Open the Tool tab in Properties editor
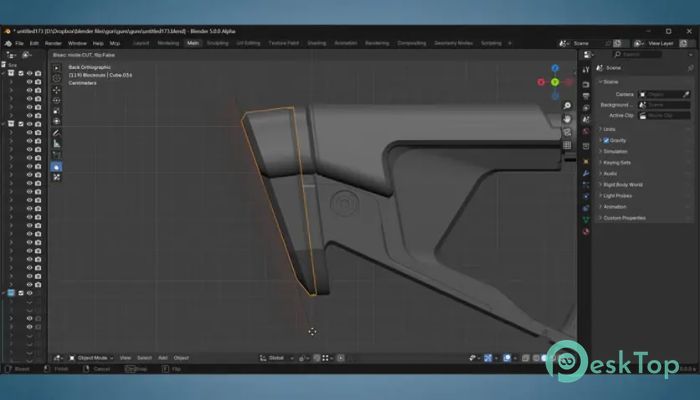Viewport: 700px width, 400px height. pos(586,69)
